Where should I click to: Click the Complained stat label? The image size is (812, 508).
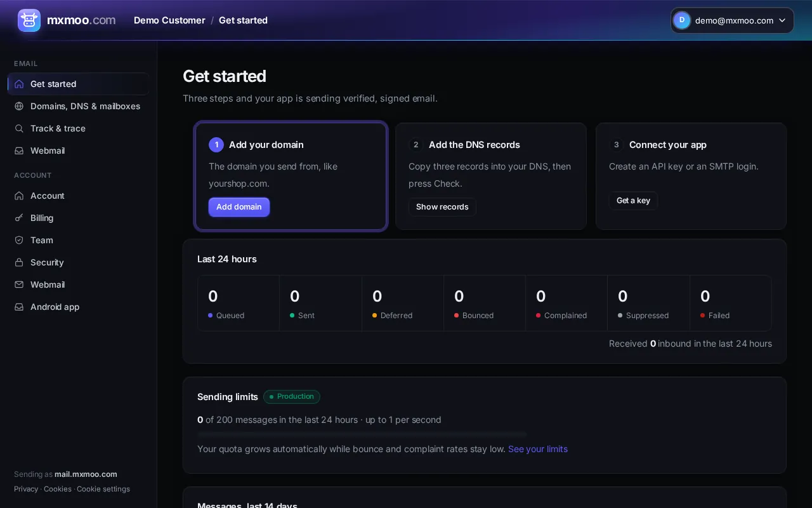566,316
